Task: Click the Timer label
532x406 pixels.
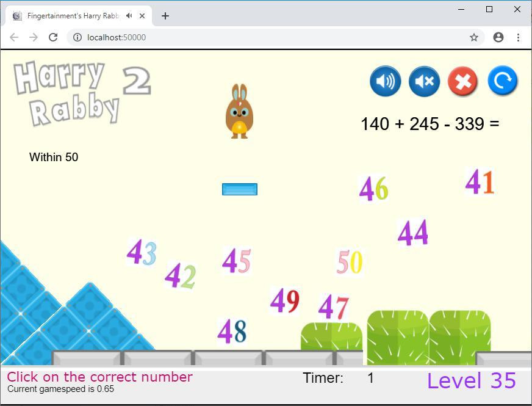Action: click(323, 378)
